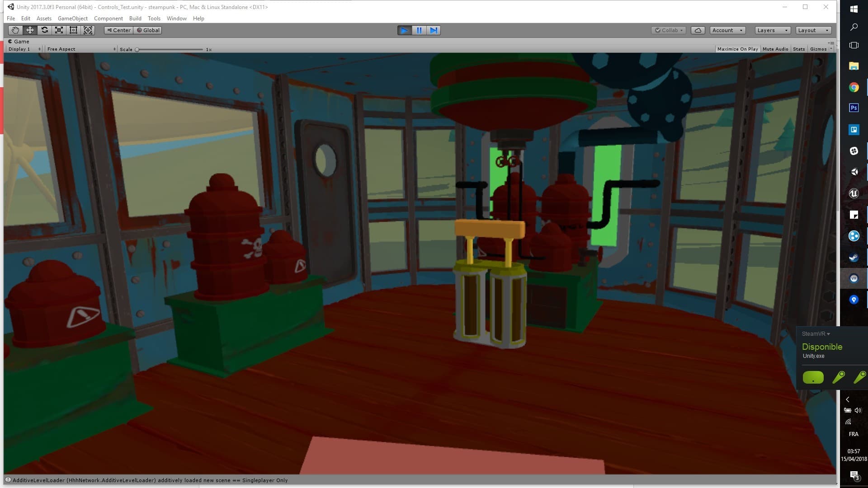
Task: Open the Build menu
Action: pos(135,19)
